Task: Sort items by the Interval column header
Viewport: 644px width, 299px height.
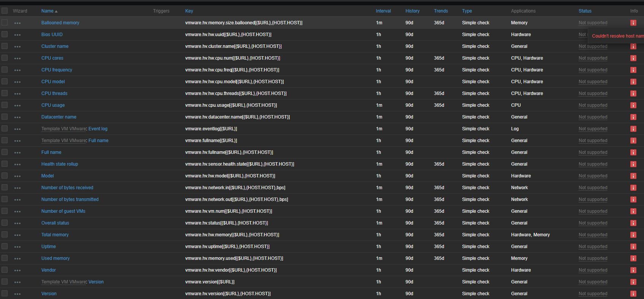Action: [x=383, y=11]
